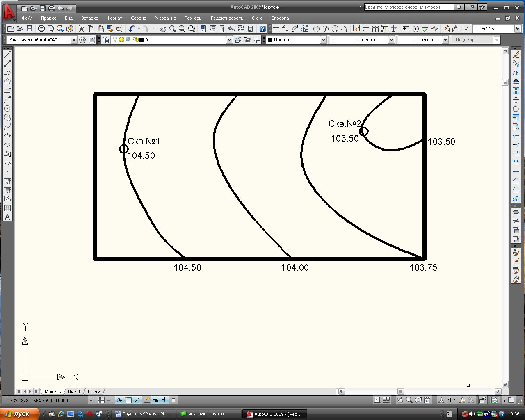Choose the Multiline Text tool
The height and width of the screenshot is (420, 525).
coord(7,217)
